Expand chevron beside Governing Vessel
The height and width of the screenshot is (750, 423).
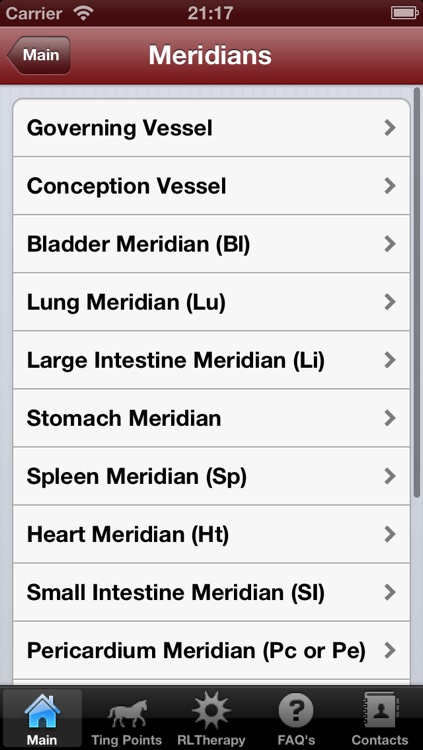tap(390, 128)
